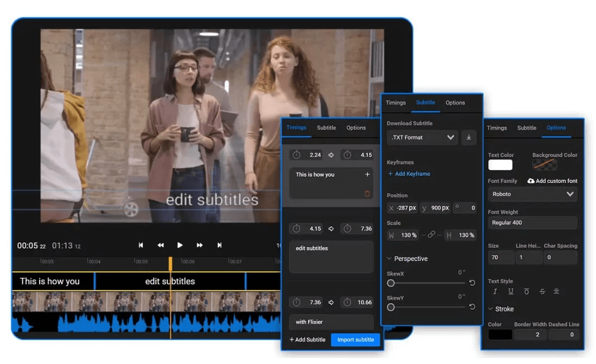Jump to the end with the skip-forward control
The height and width of the screenshot is (364, 596).
219,245
